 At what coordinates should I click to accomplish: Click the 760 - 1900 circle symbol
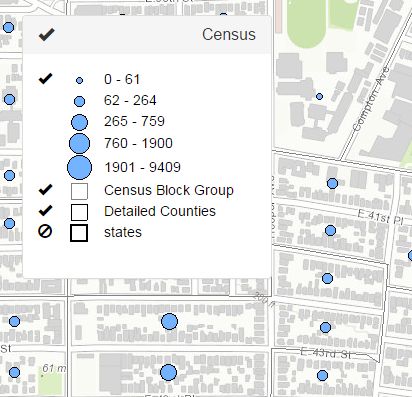click(79, 144)
